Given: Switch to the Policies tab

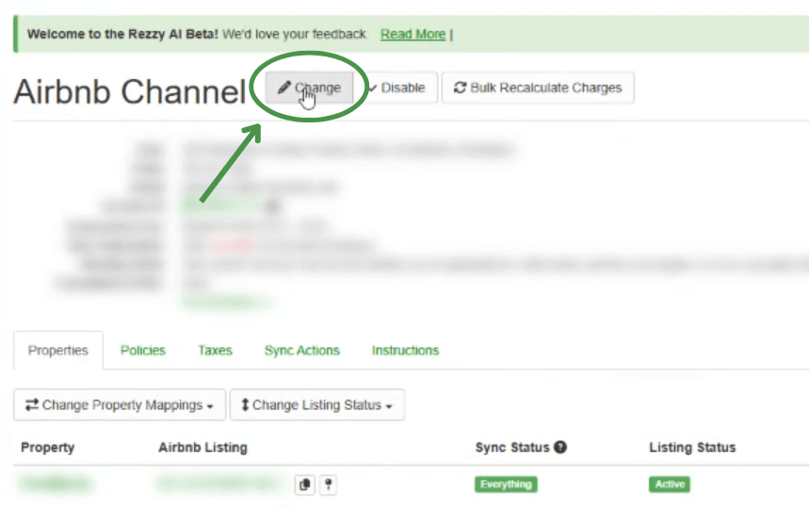Looking at the screenshot, I should (142, 350).
